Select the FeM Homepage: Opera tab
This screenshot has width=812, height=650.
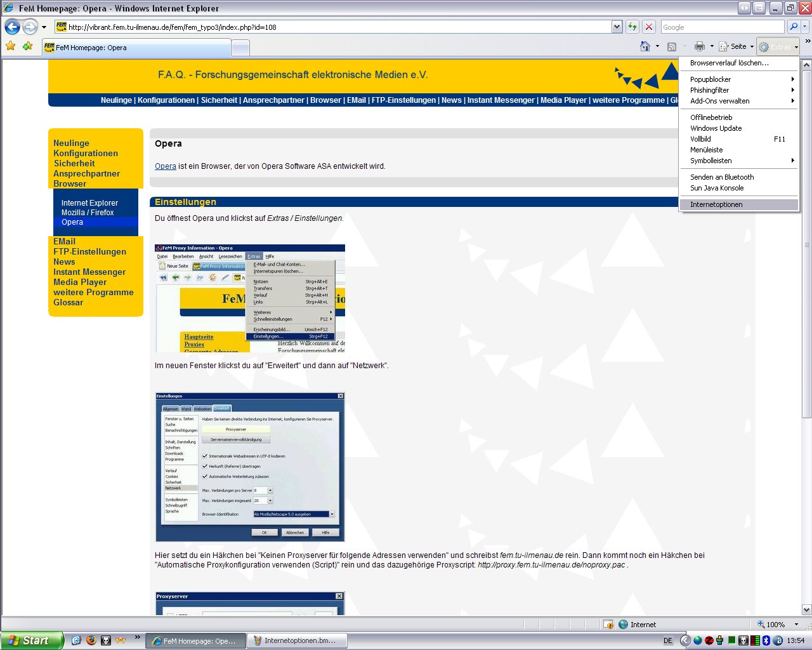[136, 48]
